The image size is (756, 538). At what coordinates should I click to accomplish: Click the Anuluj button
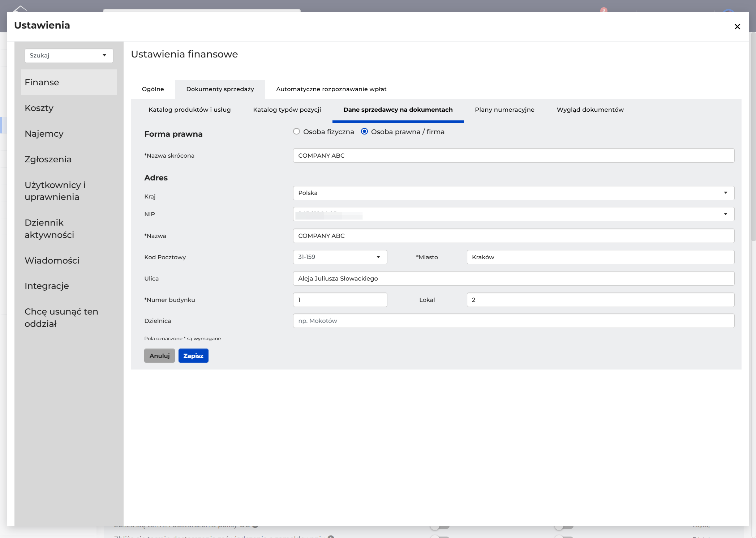159,355
